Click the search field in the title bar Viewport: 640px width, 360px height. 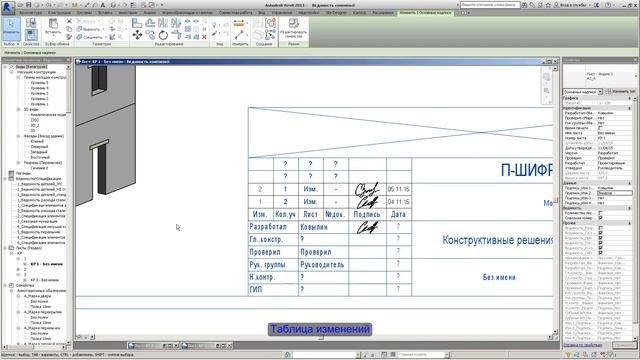click(490, 5)
